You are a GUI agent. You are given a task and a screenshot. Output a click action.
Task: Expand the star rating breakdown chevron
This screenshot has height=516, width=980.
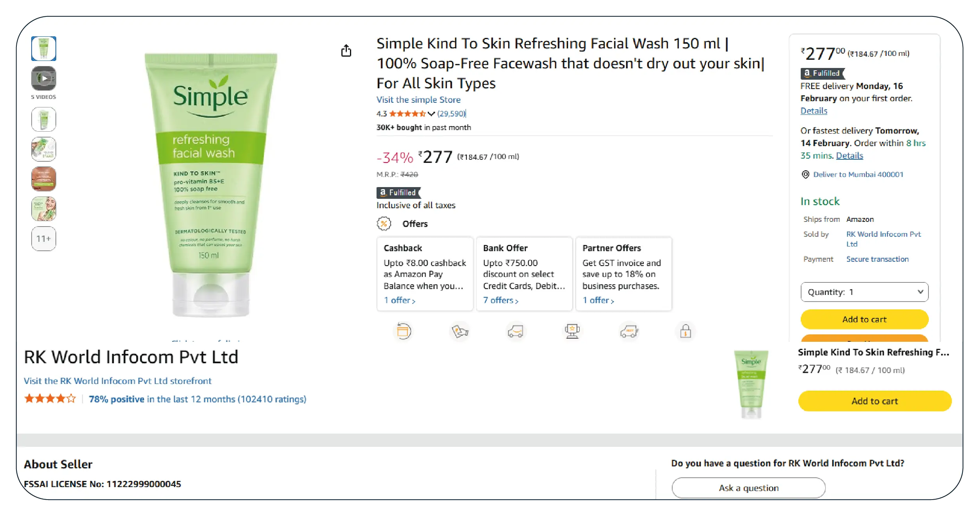[x=431, y=114]
